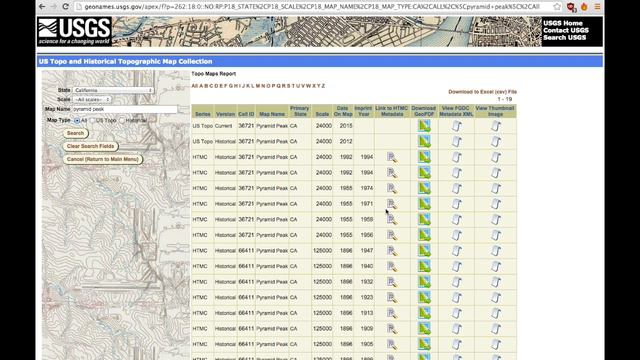Viewport: 640px width, 360px height.
Task: Sort table by Date On Map column header
Action: 343,111
